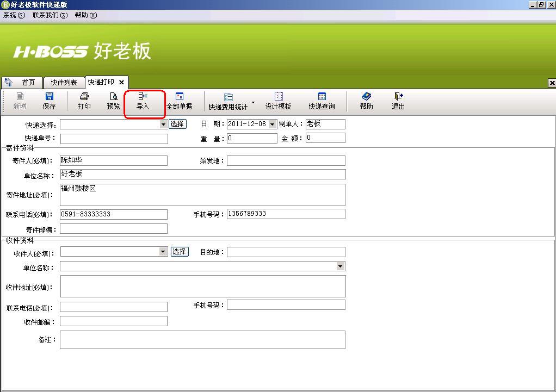
Task: Click the 备注 remarks box
Action: (203, 340)
